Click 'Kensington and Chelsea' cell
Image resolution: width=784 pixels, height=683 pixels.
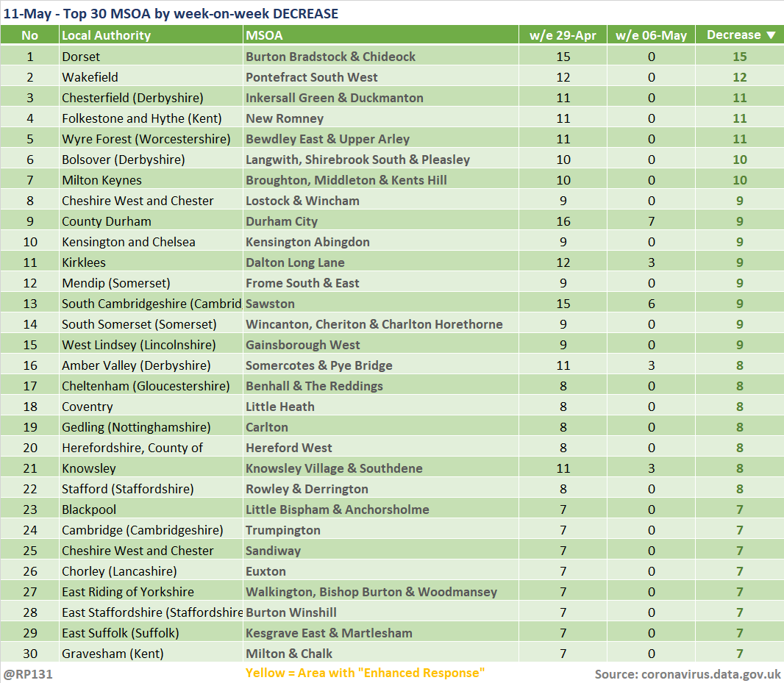pyautogui.click(x=151, y=242)
